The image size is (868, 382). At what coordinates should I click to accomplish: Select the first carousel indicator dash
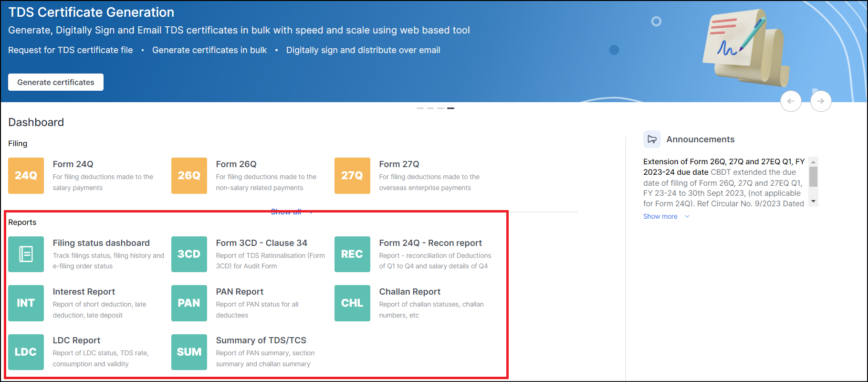pos(420,108)
